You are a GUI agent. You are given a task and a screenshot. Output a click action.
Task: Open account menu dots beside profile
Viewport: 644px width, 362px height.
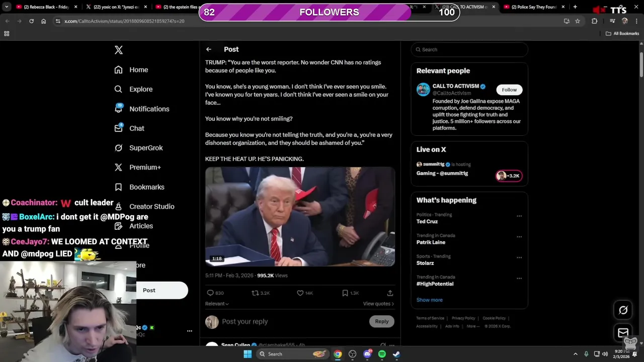coord(190,331)
